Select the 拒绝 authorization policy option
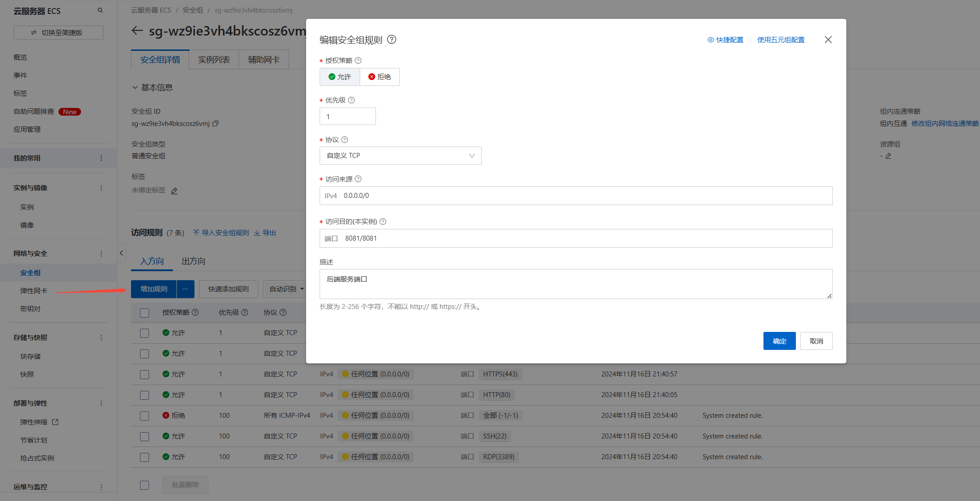 379,77
